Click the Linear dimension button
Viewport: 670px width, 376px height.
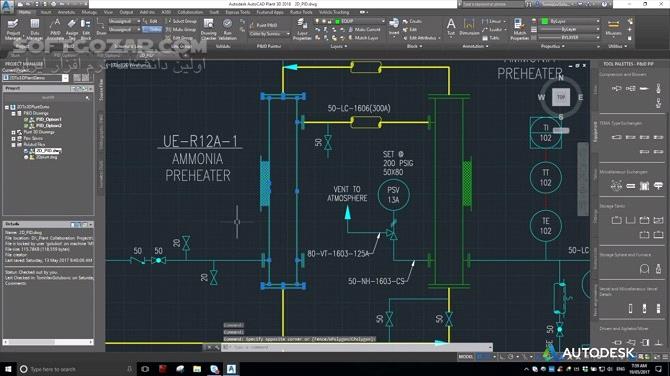pyautogui.click(x=493, y=21)
